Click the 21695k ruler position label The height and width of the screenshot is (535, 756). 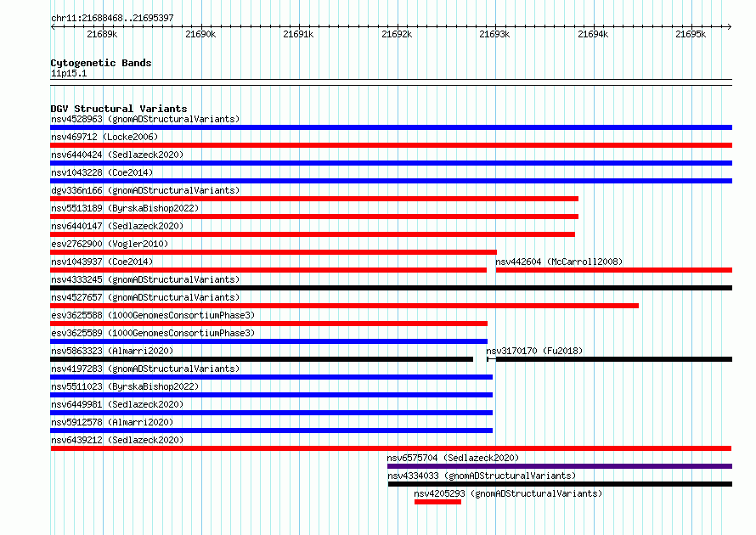691,34
